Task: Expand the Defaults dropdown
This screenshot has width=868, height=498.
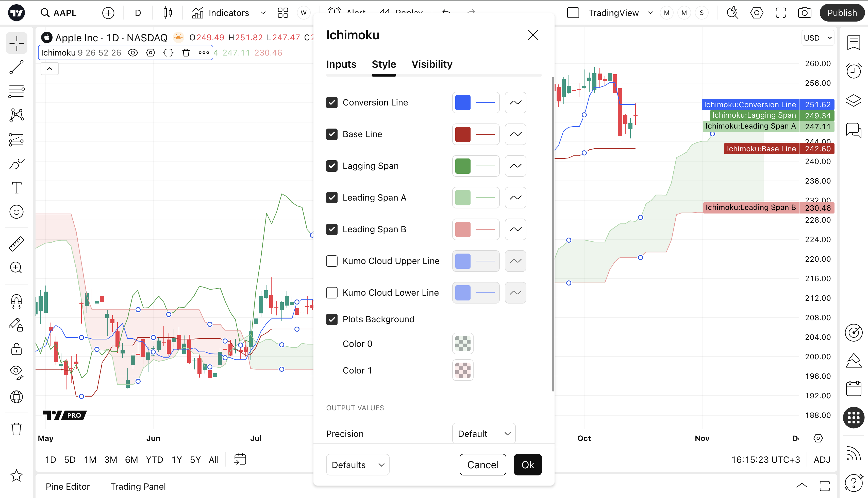Action: click(x=357, y=465)
